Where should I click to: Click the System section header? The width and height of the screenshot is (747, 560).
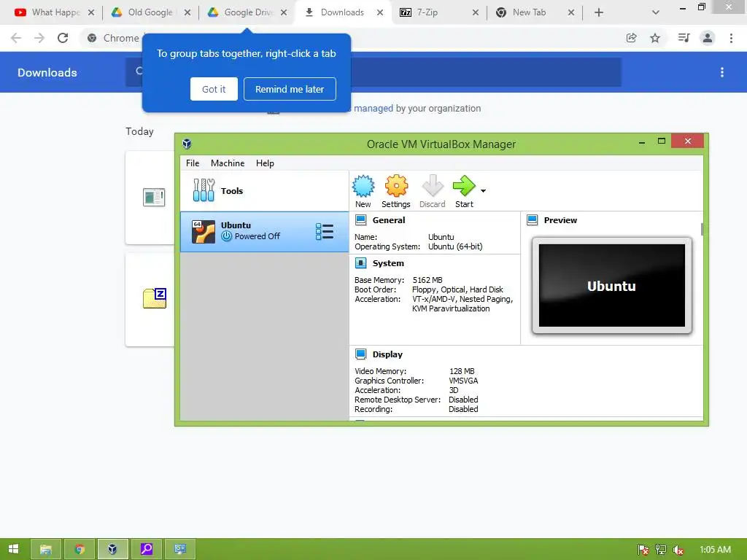388,262
